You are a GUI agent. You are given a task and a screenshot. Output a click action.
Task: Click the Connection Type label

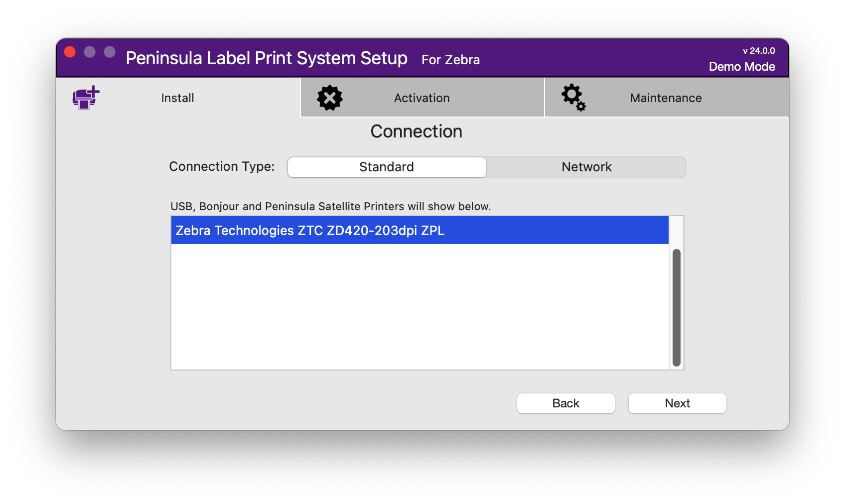pyautogui.click(x=222, y=167)
